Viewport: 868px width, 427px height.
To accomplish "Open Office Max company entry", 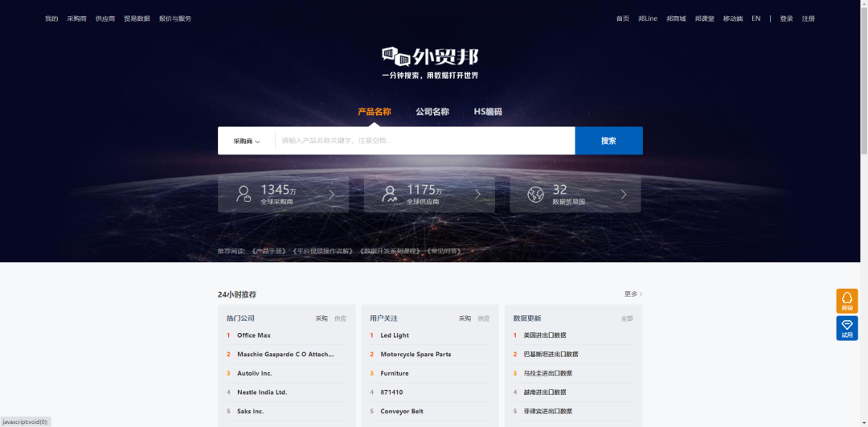I will pyautogui.click(x=253, y=335).
